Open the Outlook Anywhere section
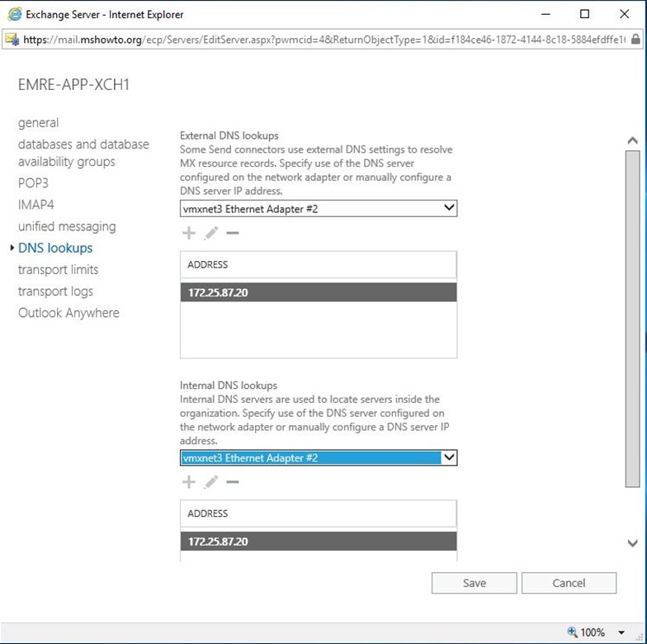The width and height of the screenshot is (647, 644). coord(68,313)
